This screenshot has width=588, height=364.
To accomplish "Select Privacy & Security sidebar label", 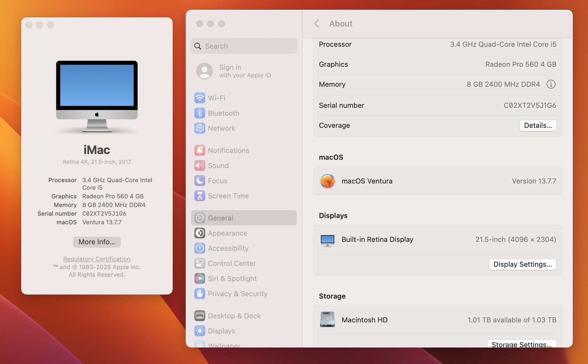I will (x=238, y=294).
